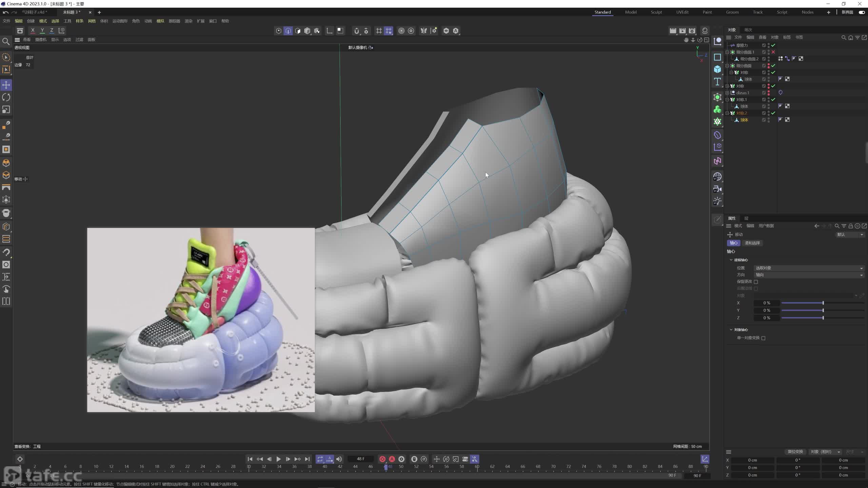
Task: Click the Symmetry butterfly icon in toolbar
Action: coord(424,31)
